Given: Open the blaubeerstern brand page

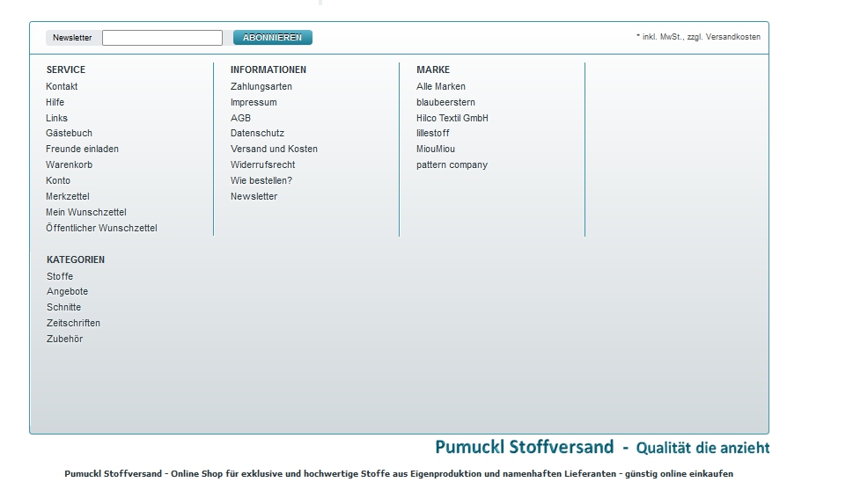Looking at the screenshot, I should 445,102.
